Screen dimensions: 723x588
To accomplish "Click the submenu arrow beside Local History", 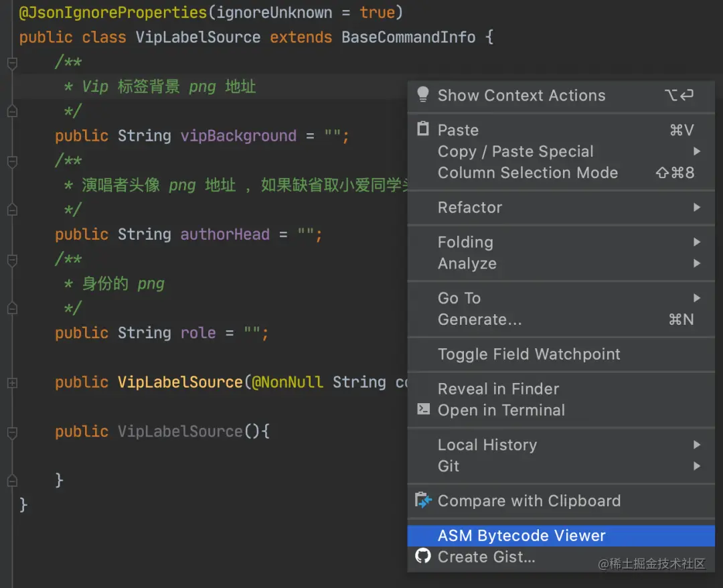I will [x=697, y=445].
